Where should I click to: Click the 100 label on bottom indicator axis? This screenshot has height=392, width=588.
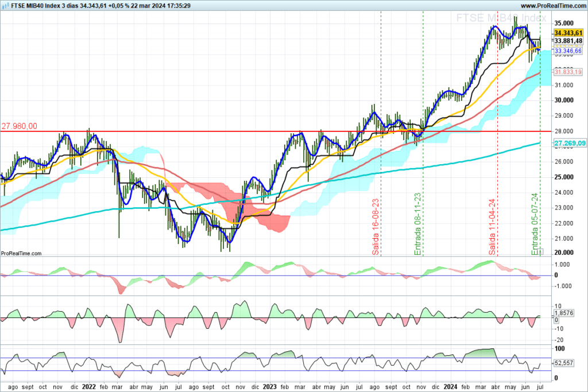click(x=559, y=348)
